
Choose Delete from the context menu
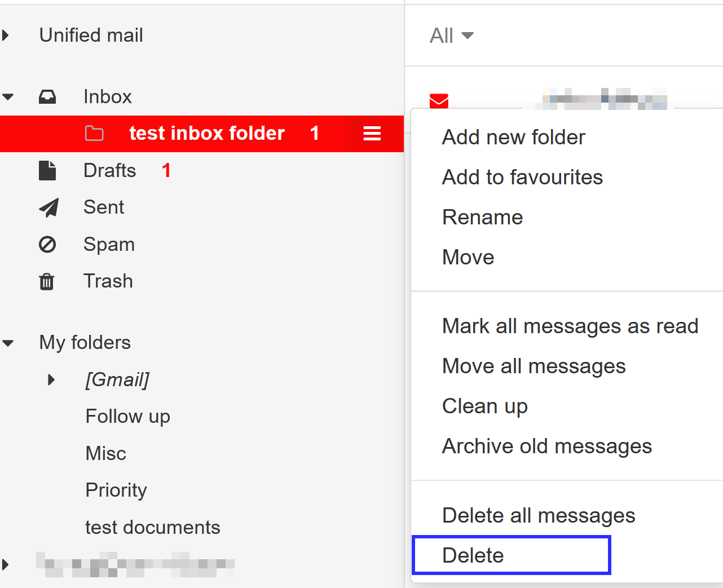(x=473, y=555)
